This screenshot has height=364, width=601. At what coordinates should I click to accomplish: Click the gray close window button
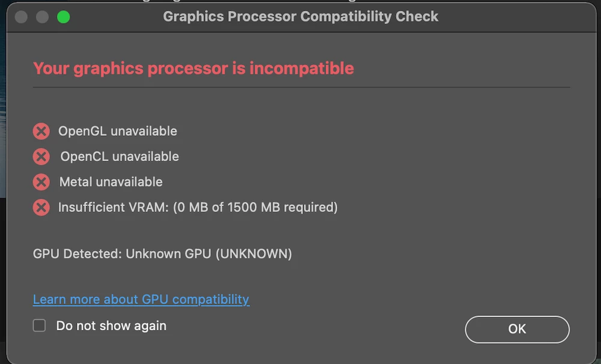[21, 17]
